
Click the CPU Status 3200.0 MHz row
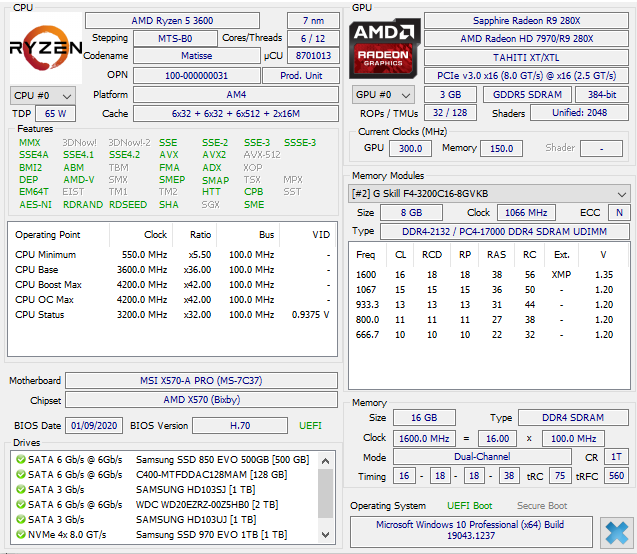pyautogui.click(x=172, y=315)
